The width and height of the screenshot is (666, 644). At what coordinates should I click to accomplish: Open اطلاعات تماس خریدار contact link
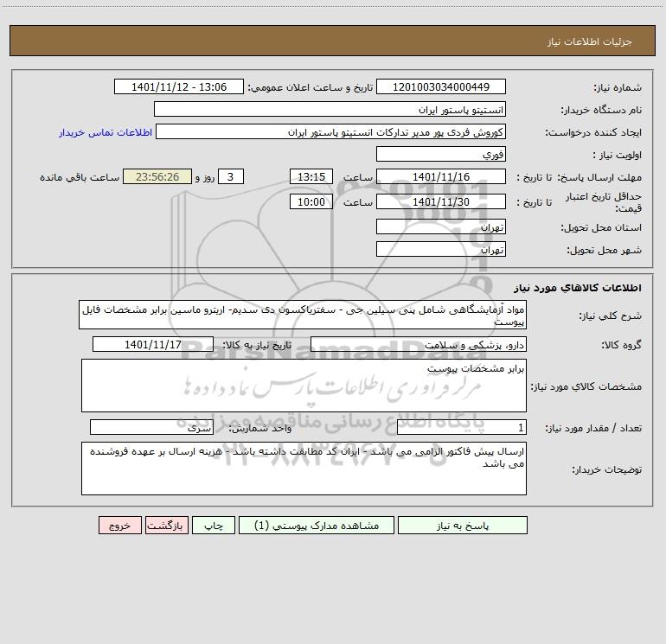106,132
